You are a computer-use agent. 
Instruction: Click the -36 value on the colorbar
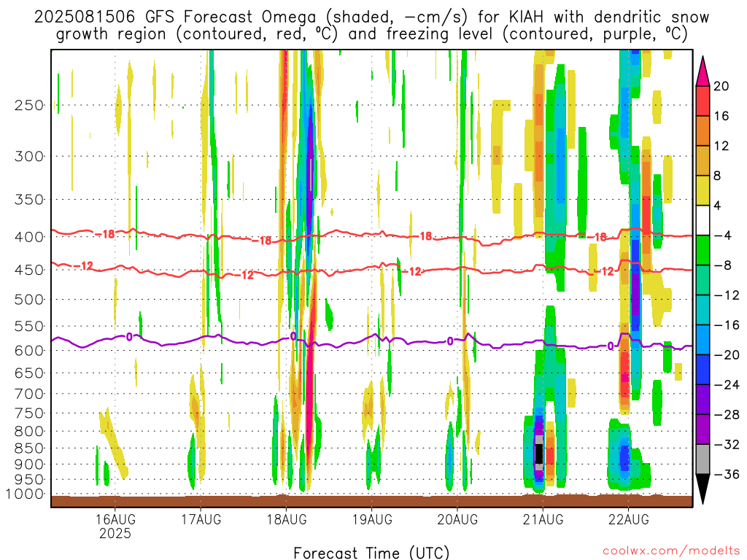726,474
